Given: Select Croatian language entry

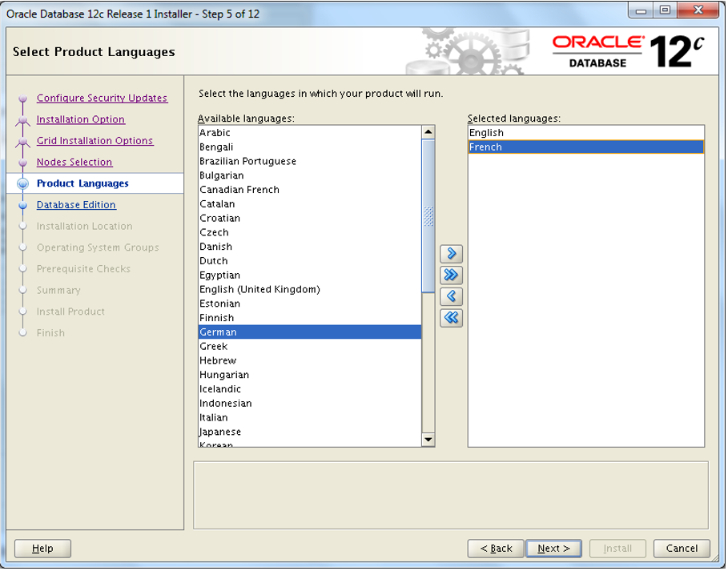Looking at the screenshot, I should (x=310, y=219).
